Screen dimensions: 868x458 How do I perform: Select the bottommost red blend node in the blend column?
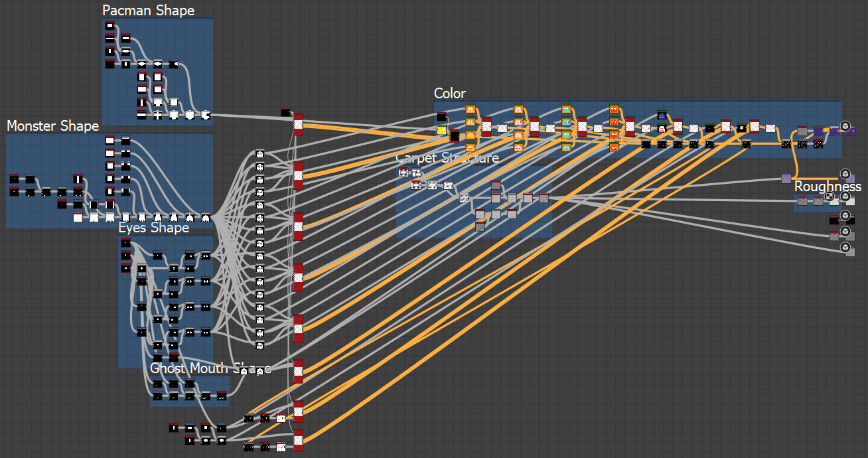[x=298, y=441]
